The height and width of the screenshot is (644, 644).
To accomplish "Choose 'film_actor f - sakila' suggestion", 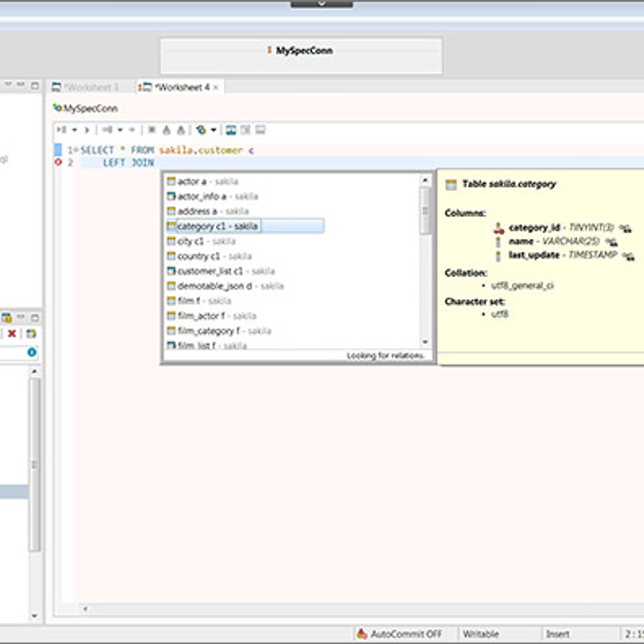I will tap(211, 316).
